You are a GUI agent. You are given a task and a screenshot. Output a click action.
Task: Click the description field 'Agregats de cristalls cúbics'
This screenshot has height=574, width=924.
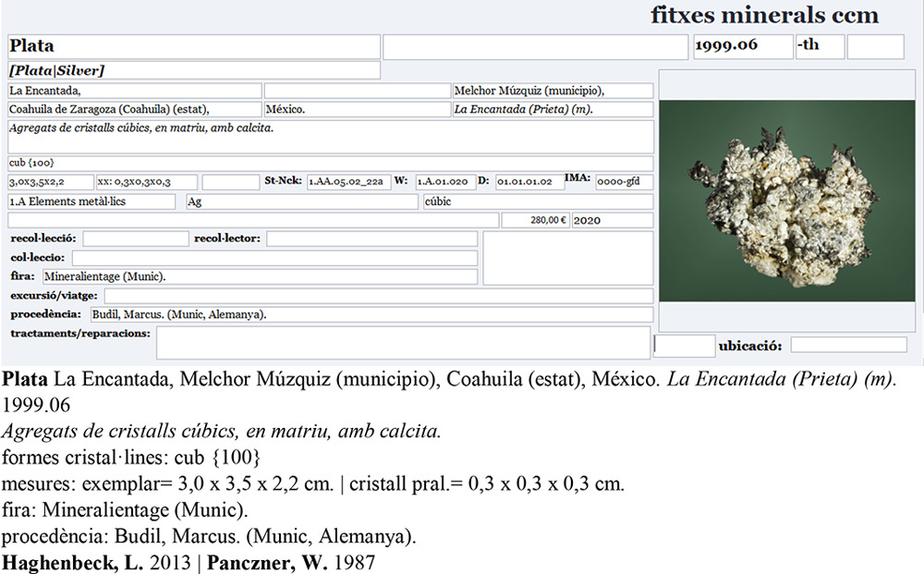pos(331,136)
